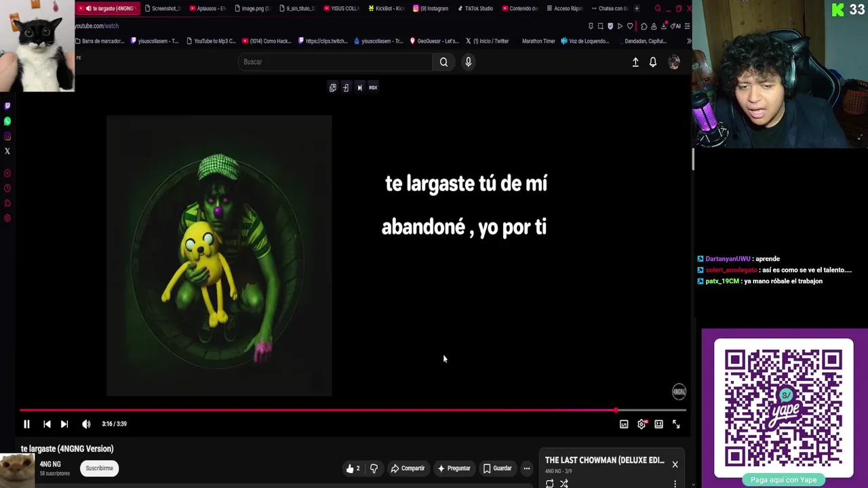Viewport: 868px width, 488px height.
Task: Toggle playlist loop
Action: click(549, 483)
